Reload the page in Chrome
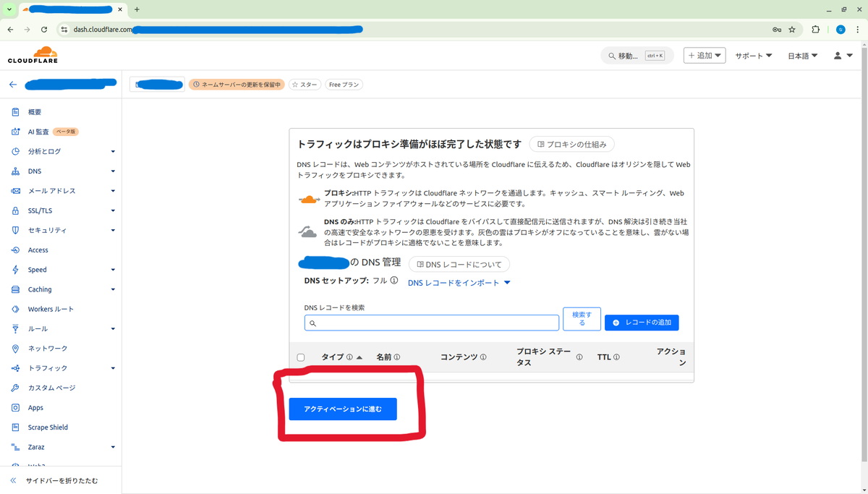868x494 pixels. [x=44, y=30]
